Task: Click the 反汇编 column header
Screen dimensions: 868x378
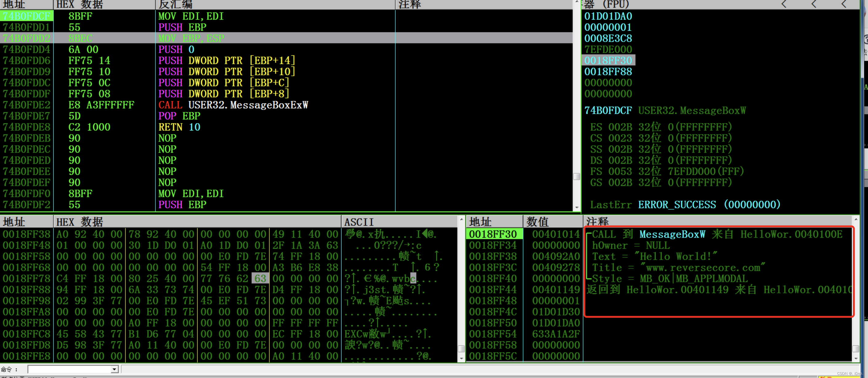Action: pyautogui.click(x=275, y=4)
